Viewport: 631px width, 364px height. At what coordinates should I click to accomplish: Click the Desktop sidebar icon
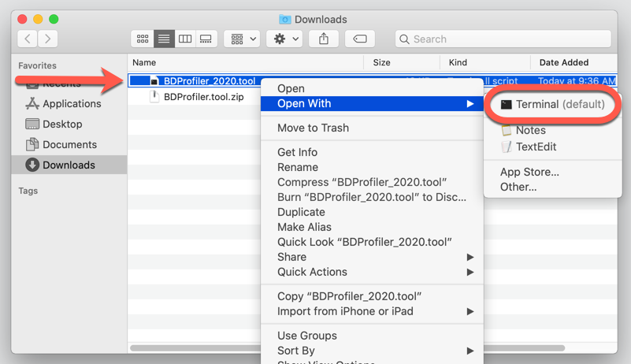[x=32, y=124]
